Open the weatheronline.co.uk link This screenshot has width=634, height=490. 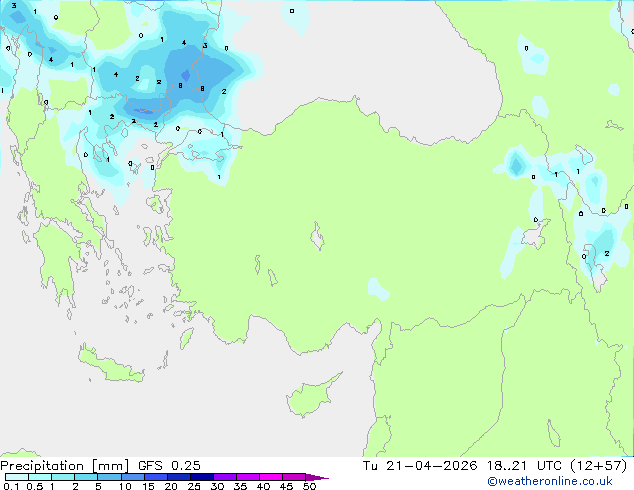tap(549, 481)
